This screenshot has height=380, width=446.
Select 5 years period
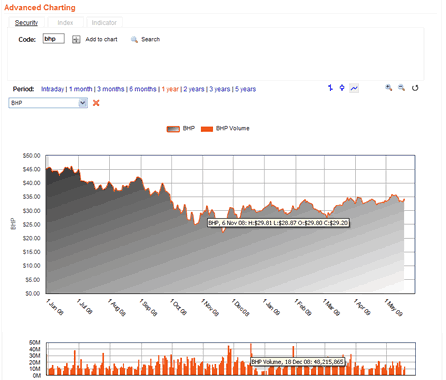click(246, 89)
